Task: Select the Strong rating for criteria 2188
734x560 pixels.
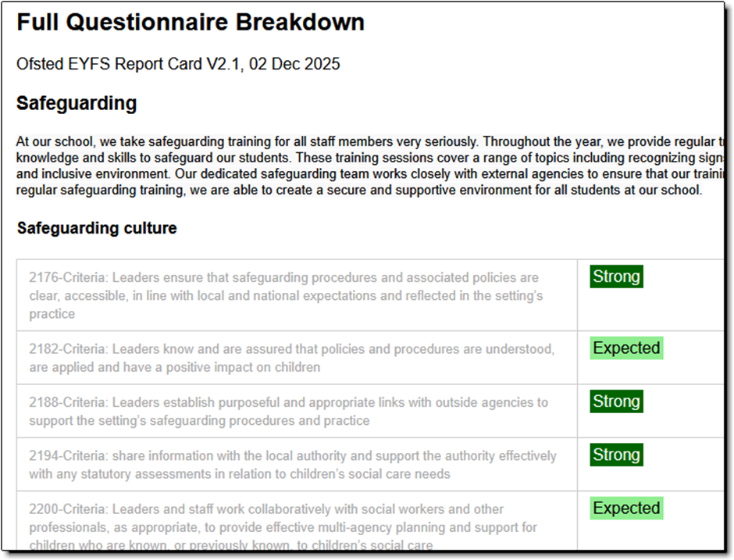Action: pyautogui.click(x=616, y=401)
